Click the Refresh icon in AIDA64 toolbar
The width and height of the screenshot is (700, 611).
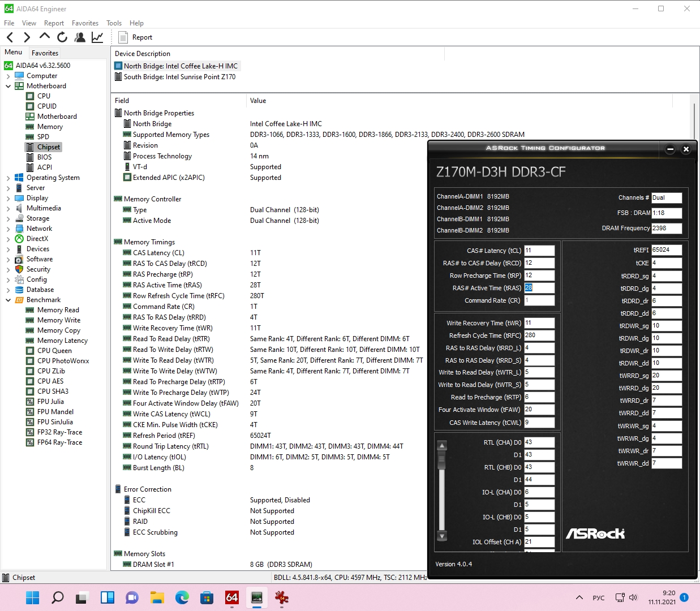[x=62, y=37]
